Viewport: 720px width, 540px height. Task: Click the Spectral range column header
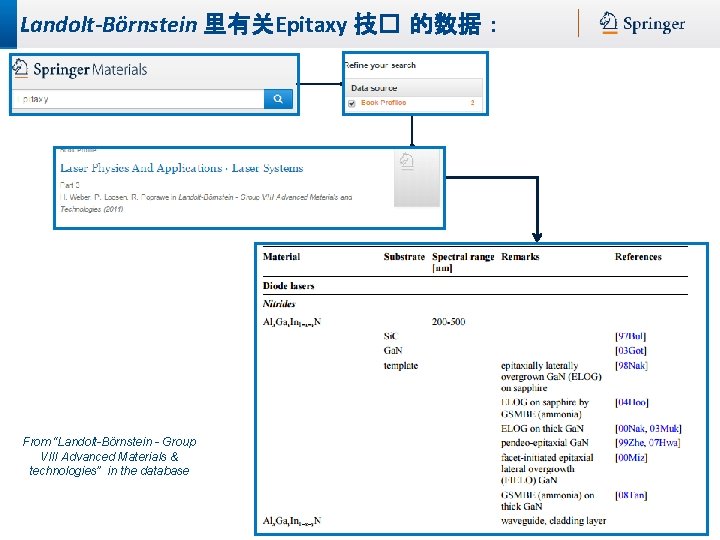tap(463, 262)
